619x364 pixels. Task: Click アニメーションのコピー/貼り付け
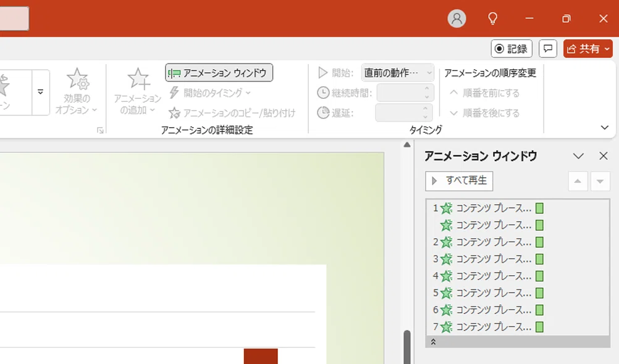tap(232, 113)
